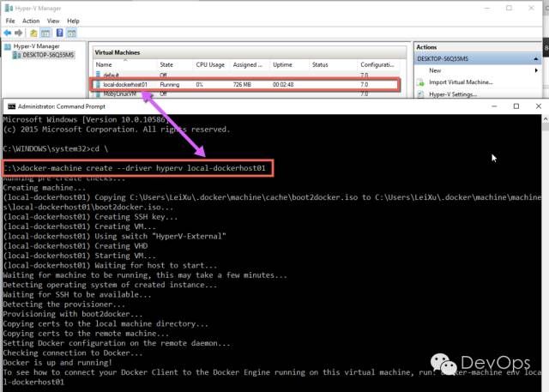Click the 'cd \' command line
549x392 pixels.
click(x=55, y=148)
